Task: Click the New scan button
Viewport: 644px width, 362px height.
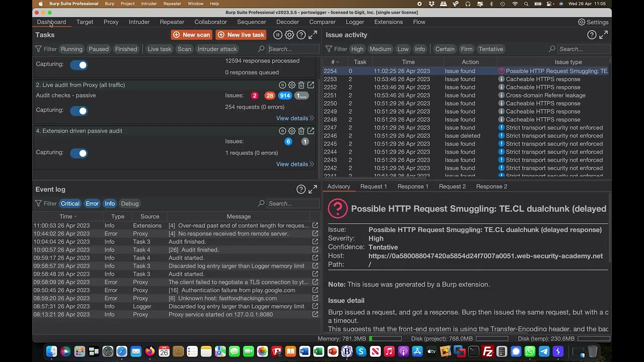Action: coord(192,35)
